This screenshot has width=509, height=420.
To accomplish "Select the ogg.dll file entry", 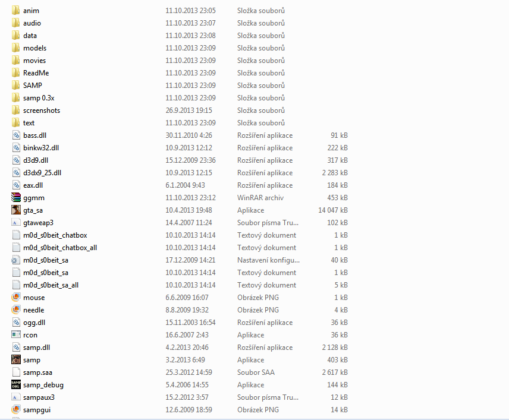I will (34, 323).
